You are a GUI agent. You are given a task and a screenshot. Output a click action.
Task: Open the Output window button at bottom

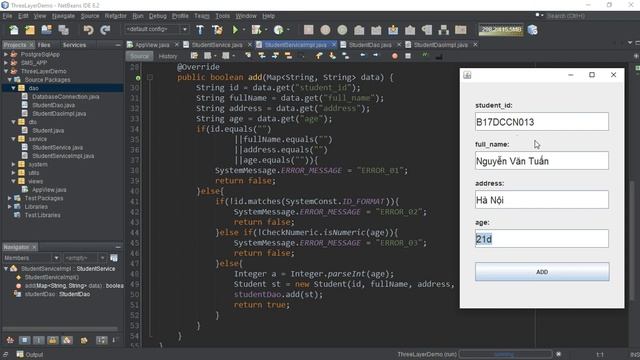pyautogui.click(x=30, y=355)
